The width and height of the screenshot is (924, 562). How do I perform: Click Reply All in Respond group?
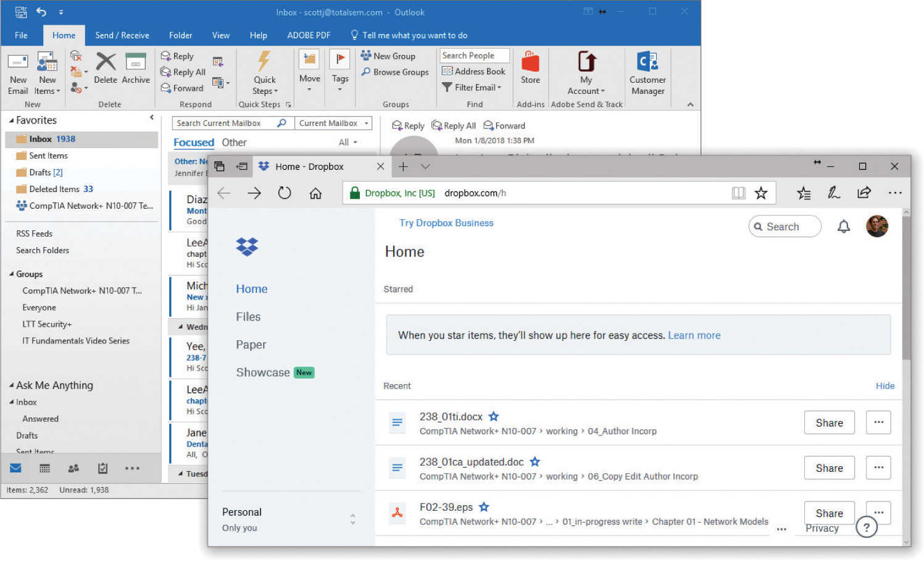183,72
